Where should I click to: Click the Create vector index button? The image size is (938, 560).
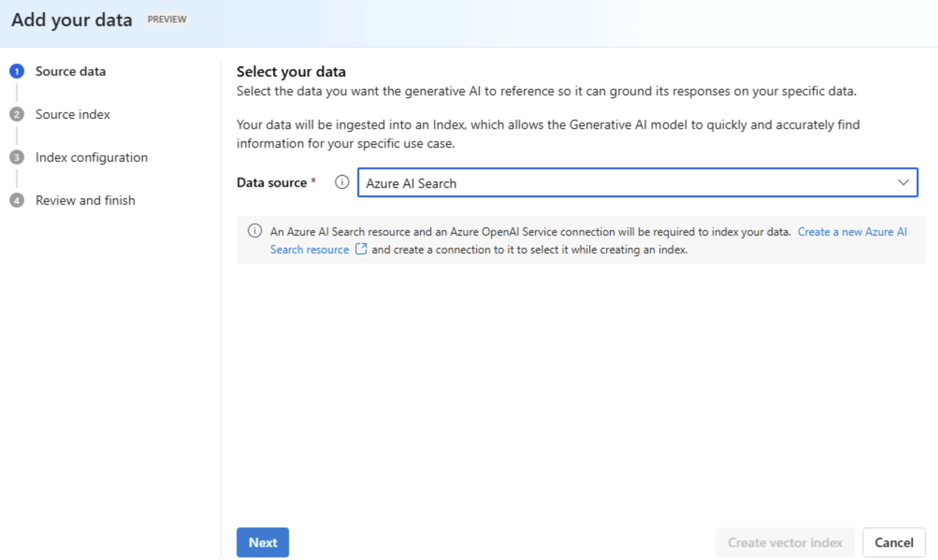785,542
